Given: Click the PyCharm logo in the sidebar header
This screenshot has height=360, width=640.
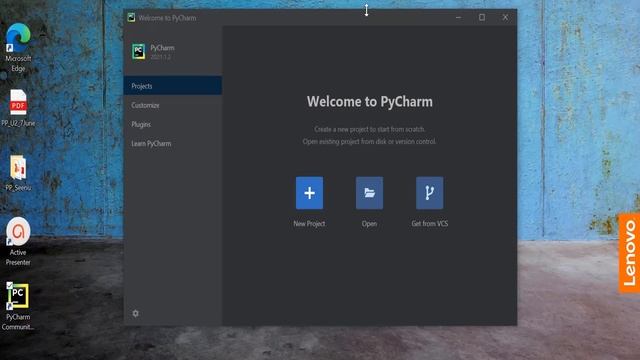Looking at the screenshot, I should (x=138, y=51).
